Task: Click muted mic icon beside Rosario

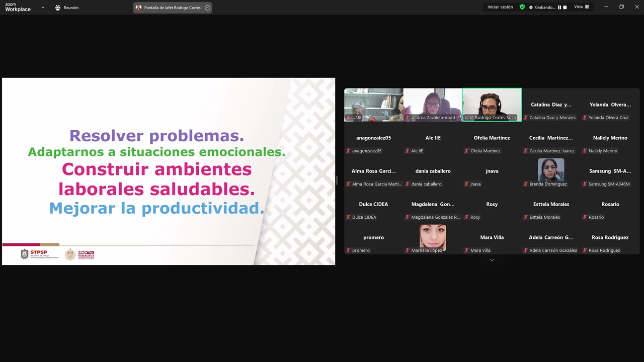Action: coord(585,217)
